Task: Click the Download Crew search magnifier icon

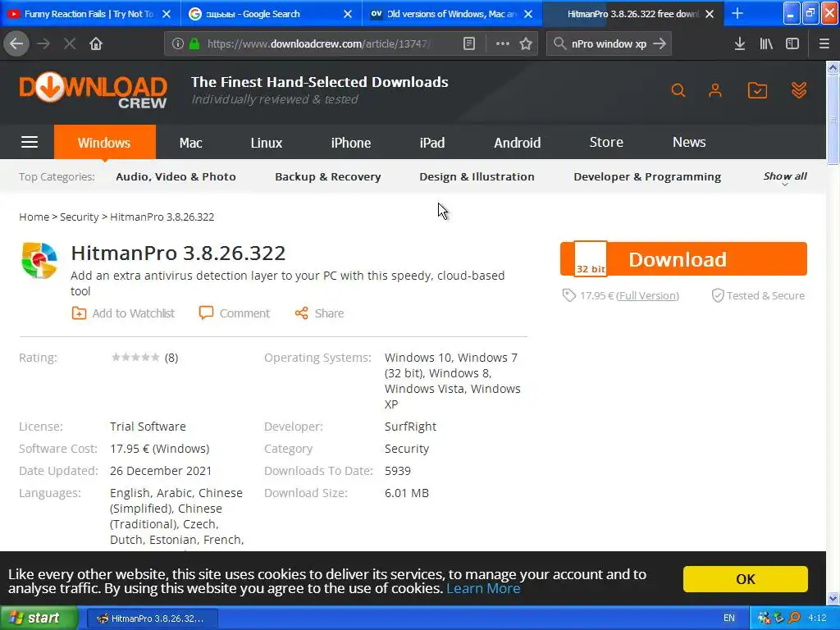Action: (678, 90)
